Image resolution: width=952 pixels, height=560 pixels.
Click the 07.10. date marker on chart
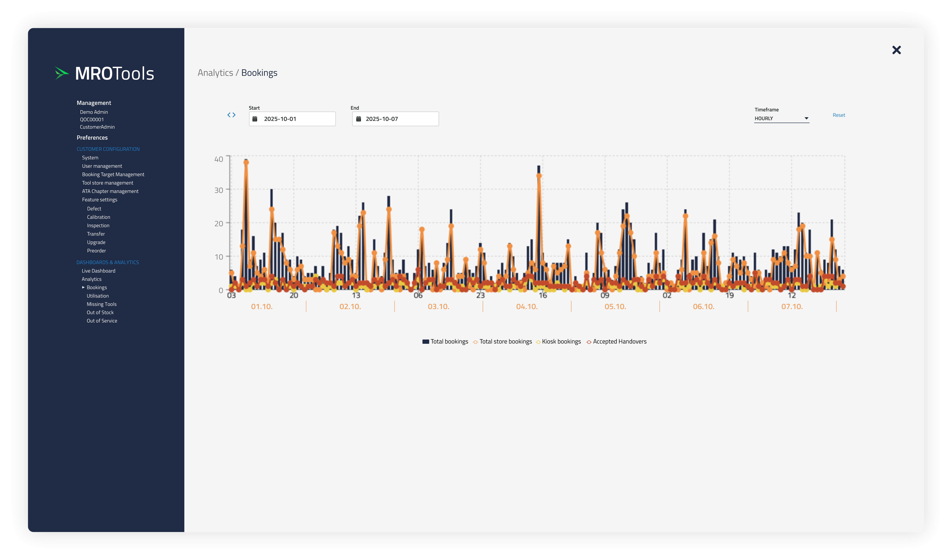click(x=792, y=306)
